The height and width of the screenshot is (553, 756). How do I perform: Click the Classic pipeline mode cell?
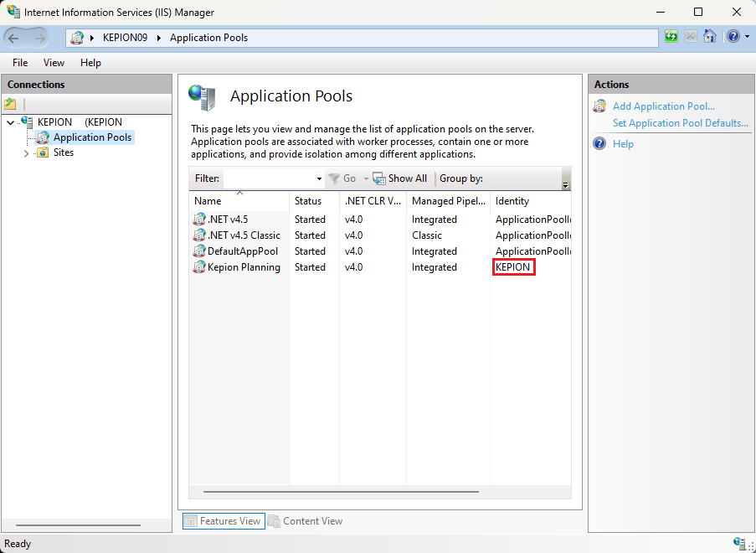click(x=427, y=235)
